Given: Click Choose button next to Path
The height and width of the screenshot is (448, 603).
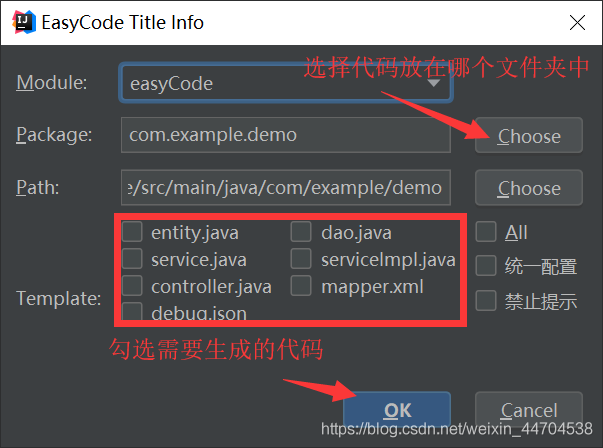Looking at the screenshot, I should tap(529, 188).
